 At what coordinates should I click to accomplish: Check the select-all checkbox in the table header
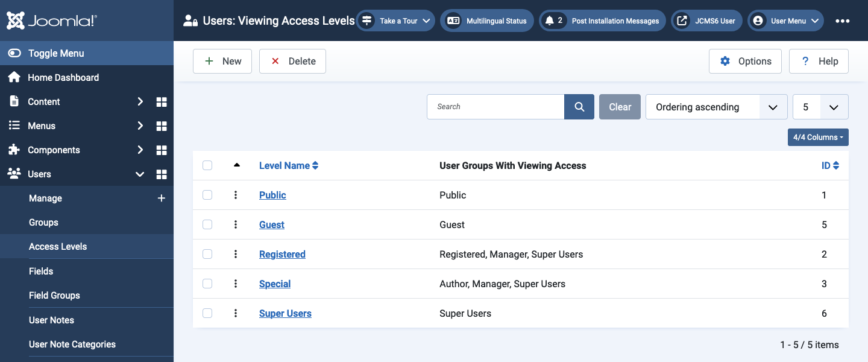click(207, 165)
